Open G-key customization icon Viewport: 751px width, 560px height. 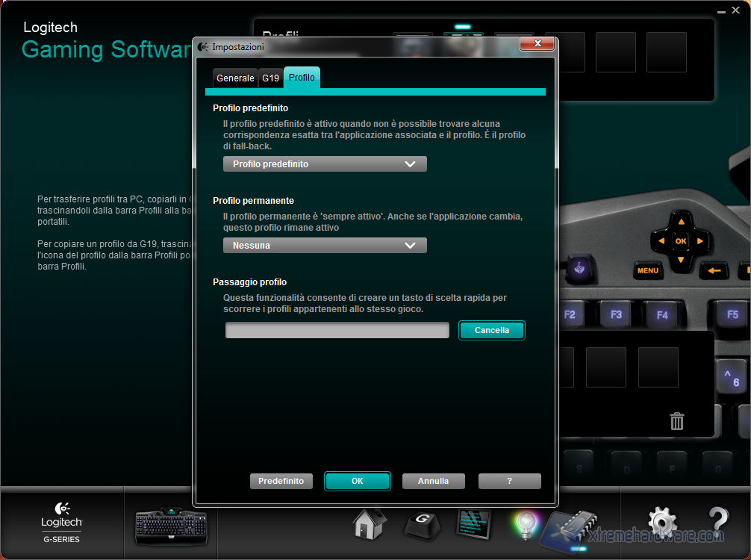tap(422, 524)
